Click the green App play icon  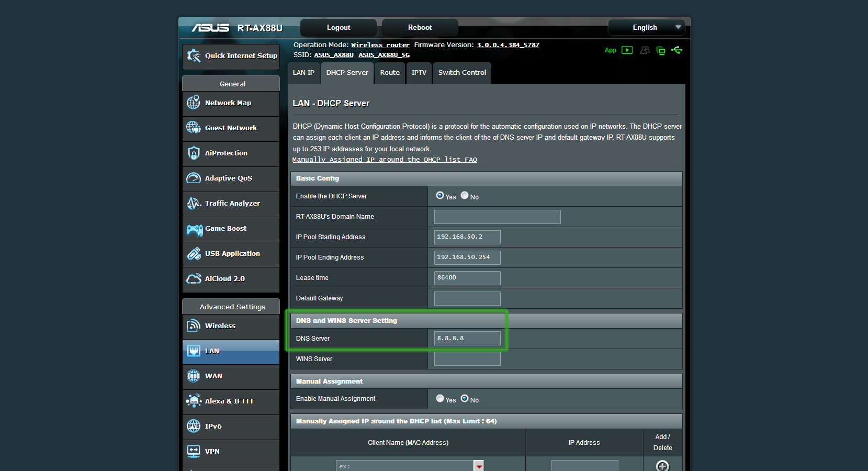click(x=627, y=50)
